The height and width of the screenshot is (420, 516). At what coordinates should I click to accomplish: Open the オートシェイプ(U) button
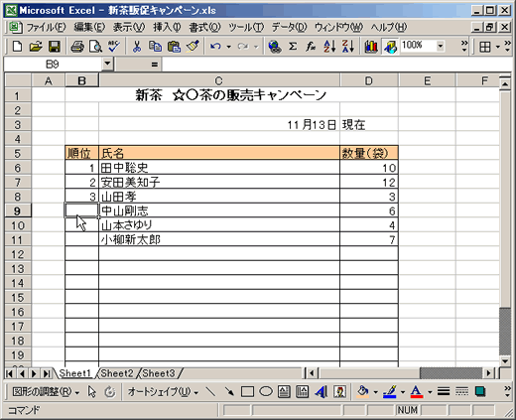(163, 392)
